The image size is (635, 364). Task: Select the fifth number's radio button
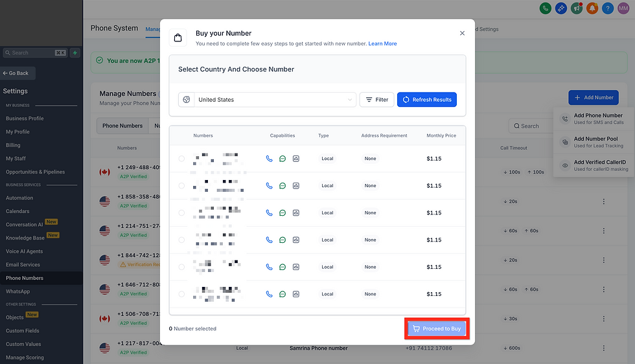coord(181,267)
